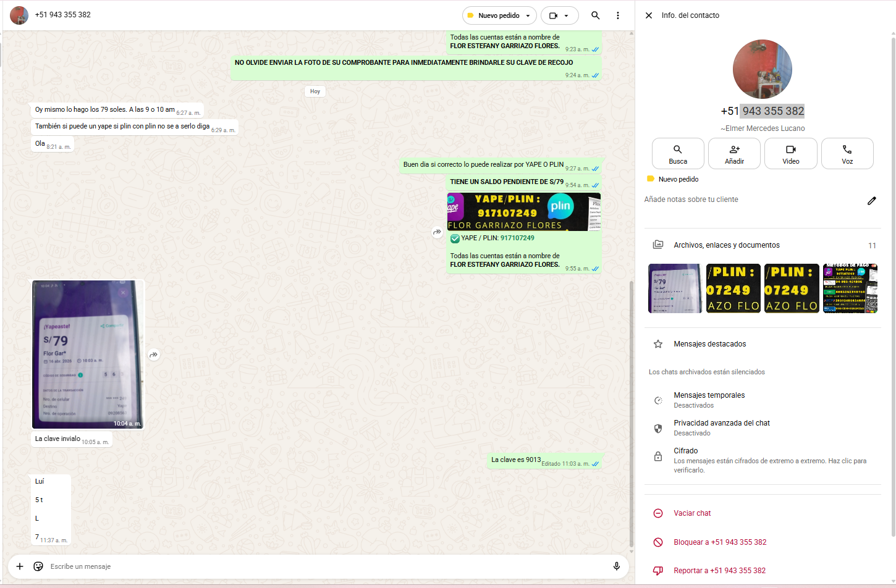The height and width of the screenshot is (588, 896).
Task: Open the three-dot chat menu
Action: click(617, 15)
